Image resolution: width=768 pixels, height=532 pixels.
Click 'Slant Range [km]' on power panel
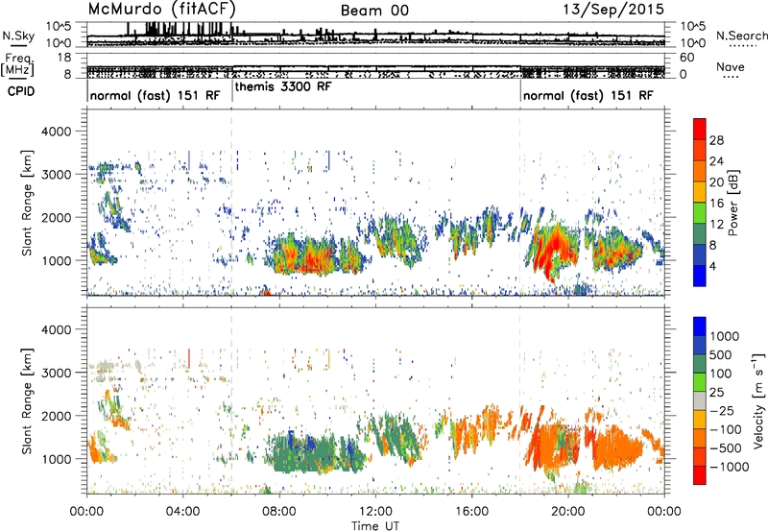(x=27, y=203)
